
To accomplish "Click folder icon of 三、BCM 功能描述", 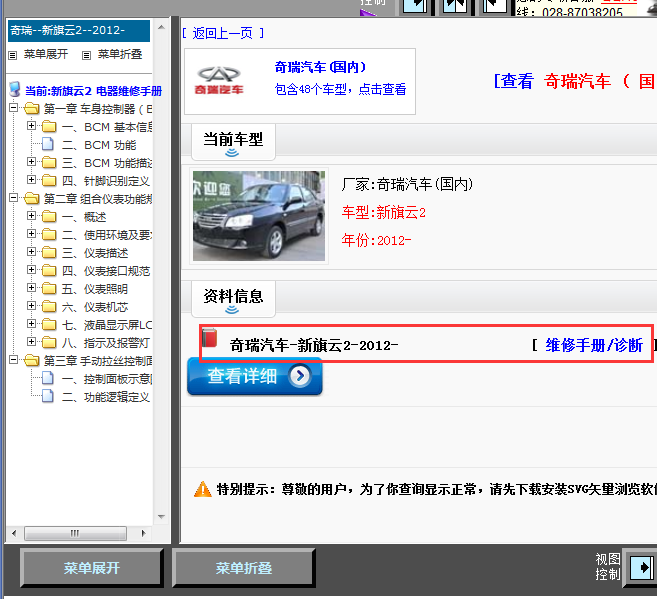I will [49, 162].
